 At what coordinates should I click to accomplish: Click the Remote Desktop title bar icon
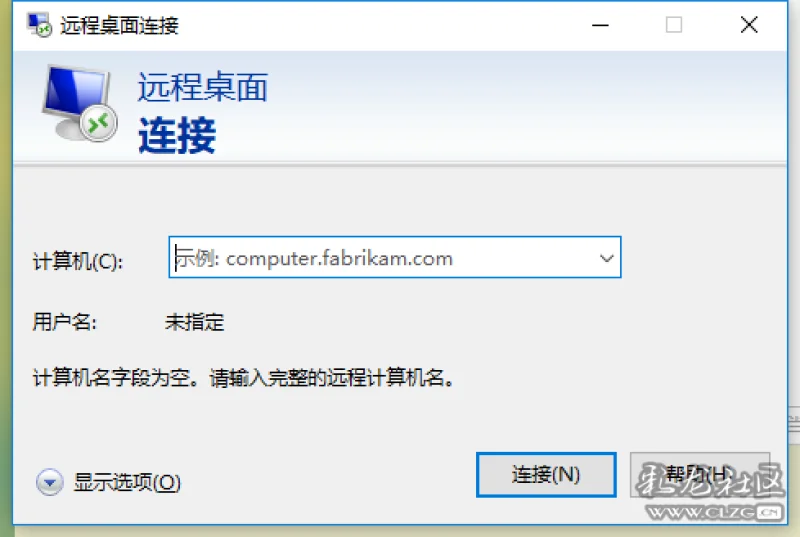tap(39, 24)
